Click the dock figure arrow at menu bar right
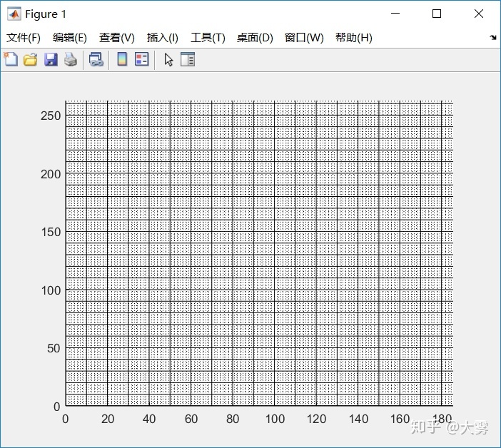 click(493, 38)
